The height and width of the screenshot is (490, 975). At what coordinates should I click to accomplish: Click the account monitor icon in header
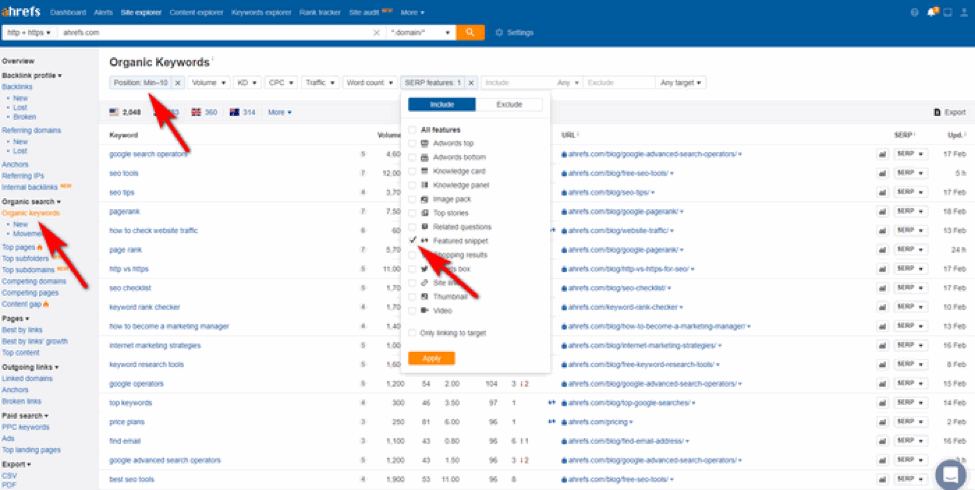(x=948, y=12)
